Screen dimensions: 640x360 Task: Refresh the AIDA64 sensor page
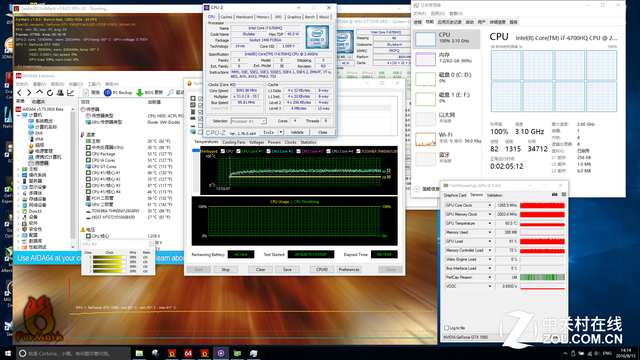[50, 93]
